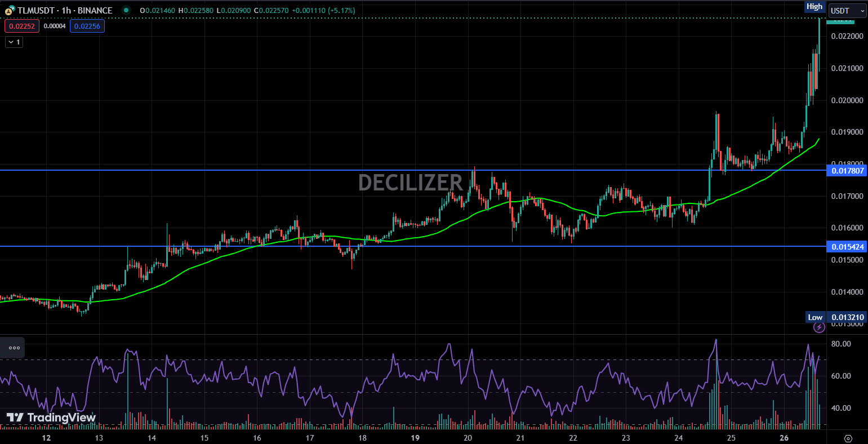Click the 0.016000 price axis label
Image resolution: width=868 pixels, height=444 pixels.
pos(846,228)
